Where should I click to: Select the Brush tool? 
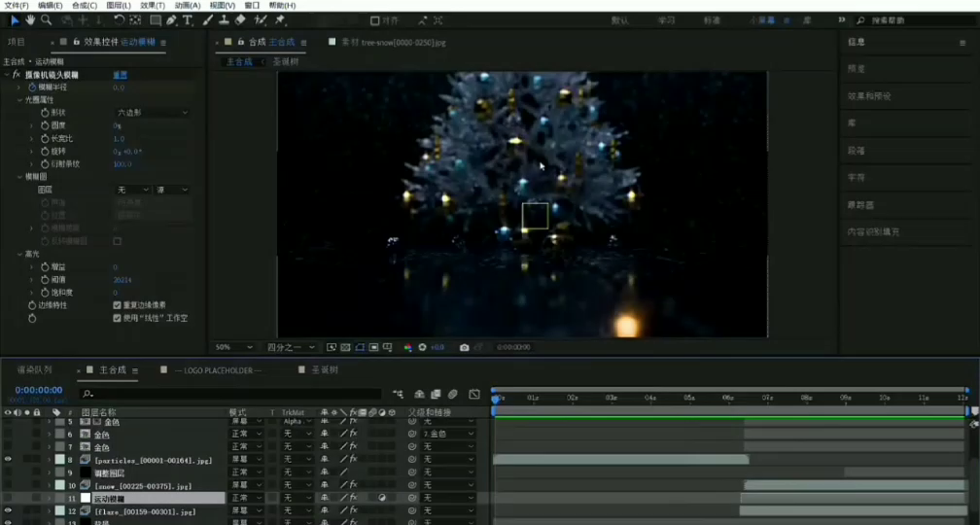pos(208,19)
